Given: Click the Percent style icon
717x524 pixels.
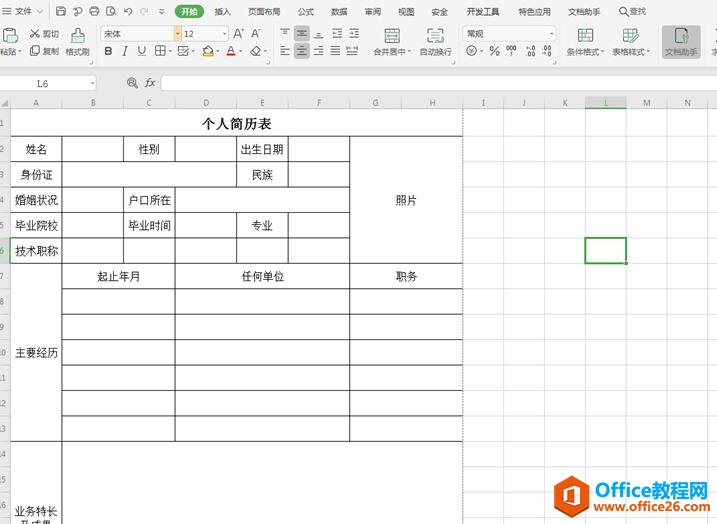Looking at the screenshot, I should click(494, 51).
